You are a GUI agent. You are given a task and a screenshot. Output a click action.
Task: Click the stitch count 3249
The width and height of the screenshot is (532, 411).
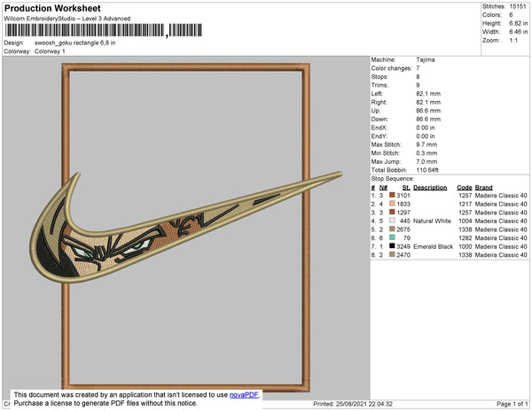tap(403, 246)
